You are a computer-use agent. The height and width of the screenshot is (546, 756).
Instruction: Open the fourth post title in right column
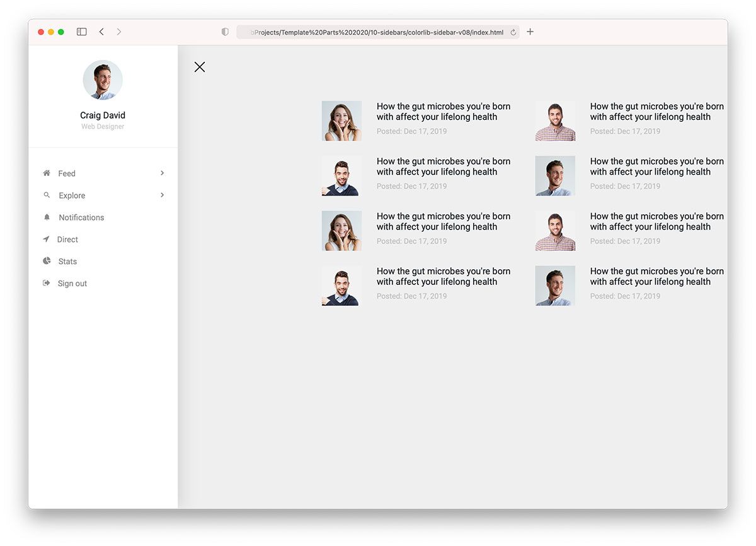tap(657, 276)
